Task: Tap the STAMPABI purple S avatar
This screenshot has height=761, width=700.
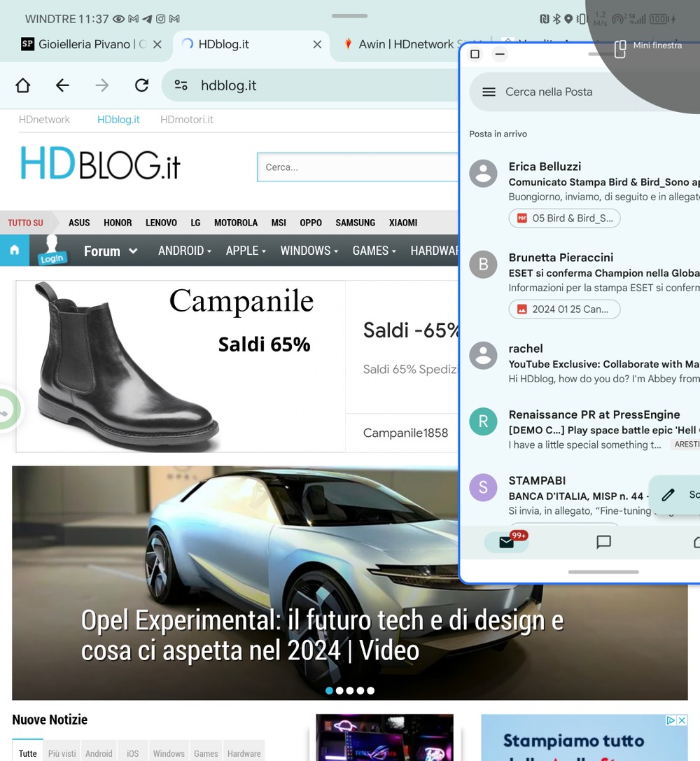Action: [483, 487]
